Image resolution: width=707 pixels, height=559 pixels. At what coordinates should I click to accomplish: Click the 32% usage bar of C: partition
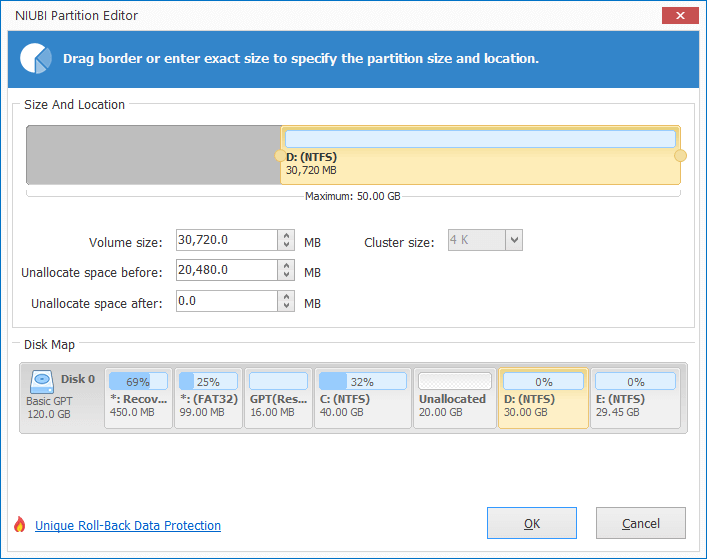click(363, 381)
